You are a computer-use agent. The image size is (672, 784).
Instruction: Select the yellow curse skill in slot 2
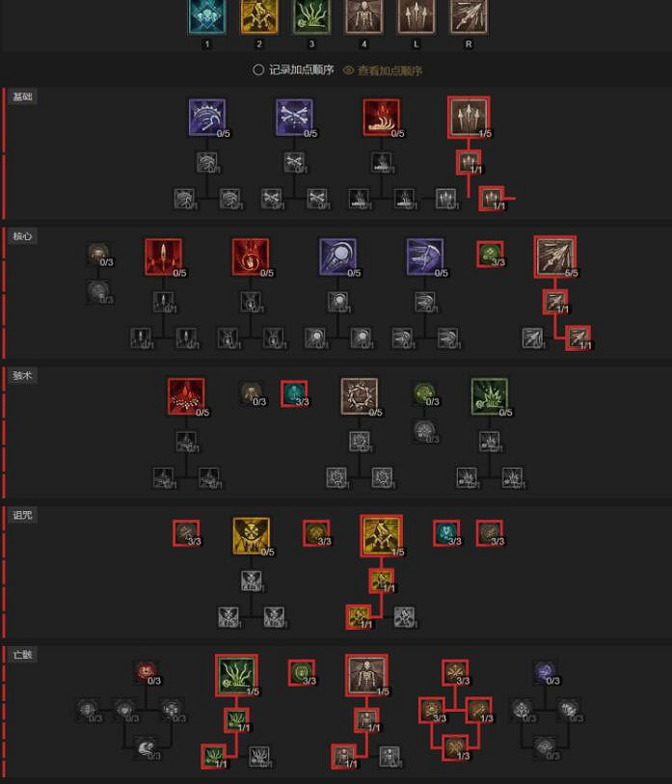[259, 16]
